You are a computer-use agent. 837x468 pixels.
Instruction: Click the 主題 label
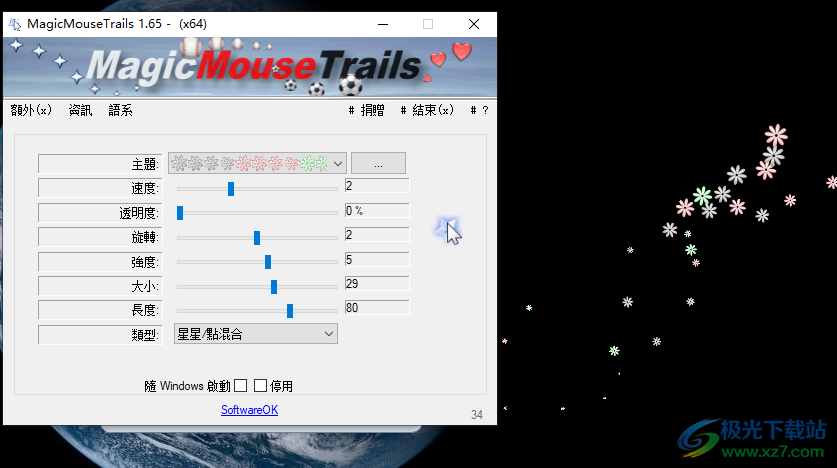(100, 164)
